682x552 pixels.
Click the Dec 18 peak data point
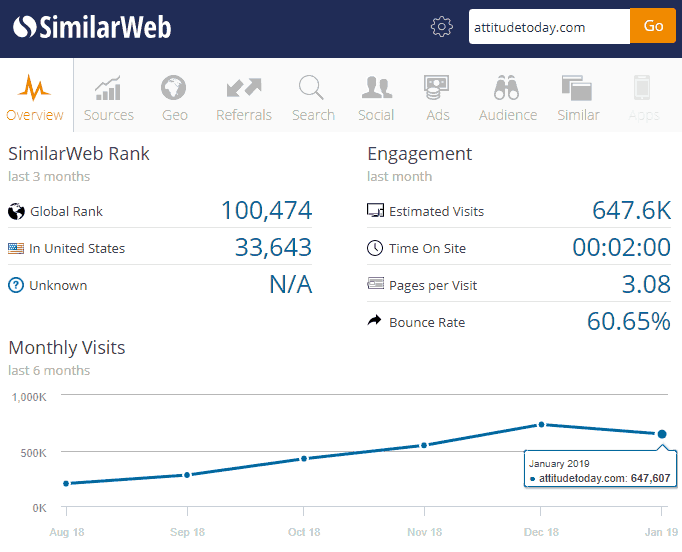[541, 424]
